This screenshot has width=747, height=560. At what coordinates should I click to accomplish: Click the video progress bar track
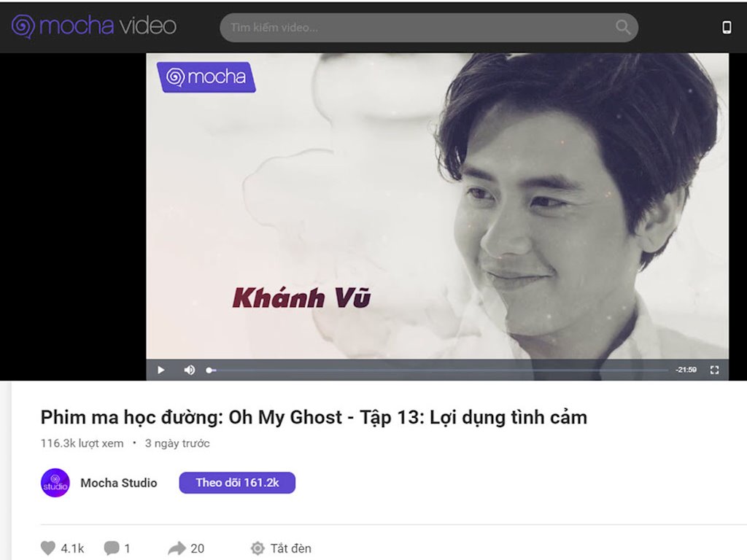[438, 370]
